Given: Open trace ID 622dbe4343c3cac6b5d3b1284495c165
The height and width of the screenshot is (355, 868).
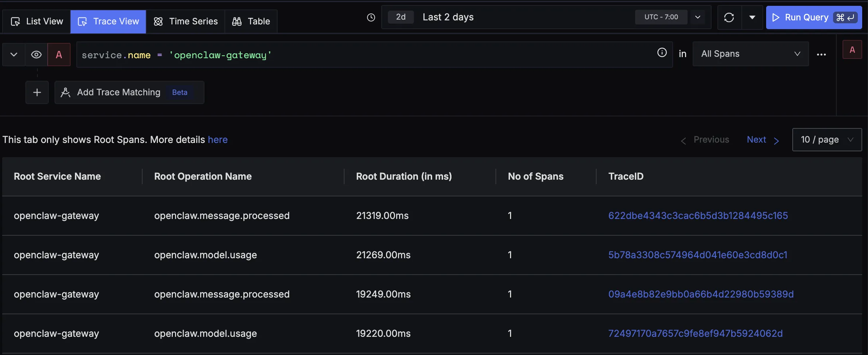Looking at the screenshot, I should pyautogui.click(x=698, y=216).
